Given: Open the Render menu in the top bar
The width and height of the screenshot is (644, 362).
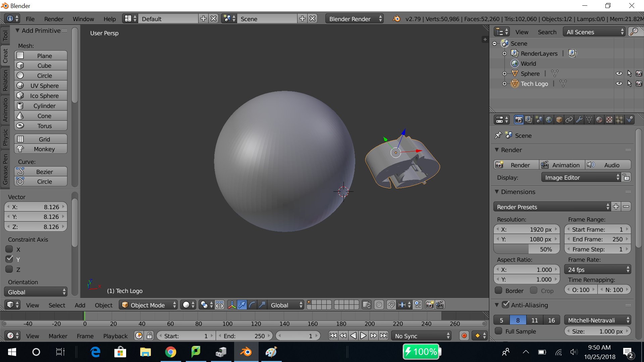Looking at the screenshot, I should [x=53, y=19].
